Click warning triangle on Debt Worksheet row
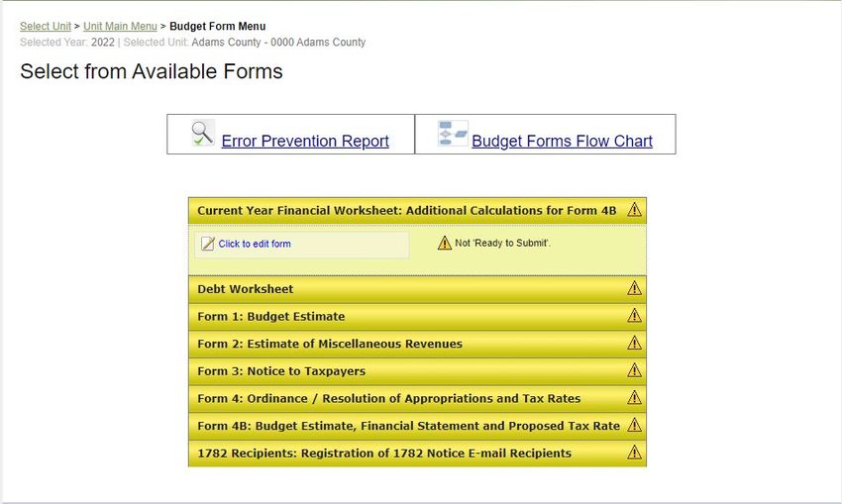 (634, 288)
